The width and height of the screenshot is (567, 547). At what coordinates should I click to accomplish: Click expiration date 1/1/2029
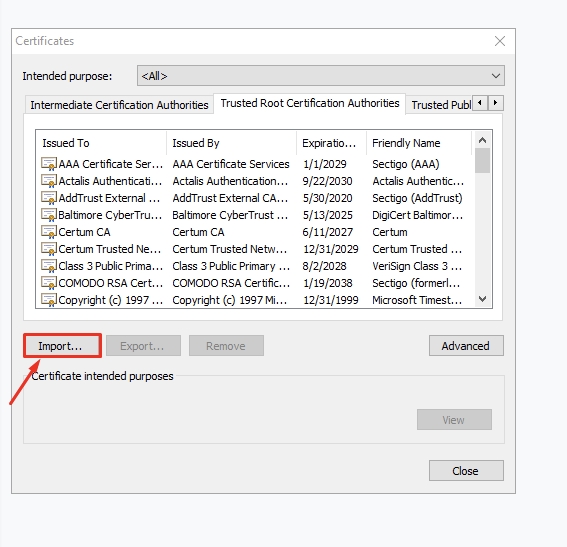325,164
